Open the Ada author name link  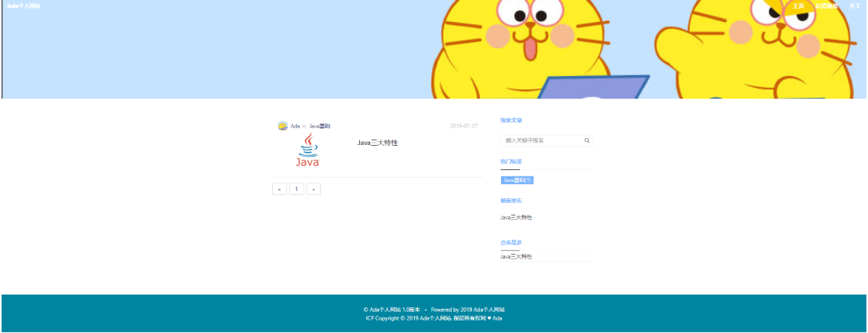tap(295, 126)
